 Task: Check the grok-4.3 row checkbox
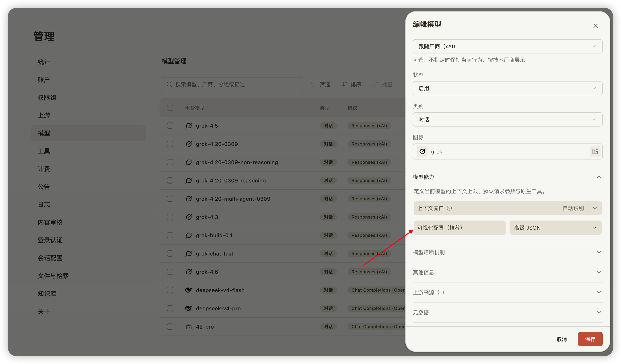[x=170, y=217]
